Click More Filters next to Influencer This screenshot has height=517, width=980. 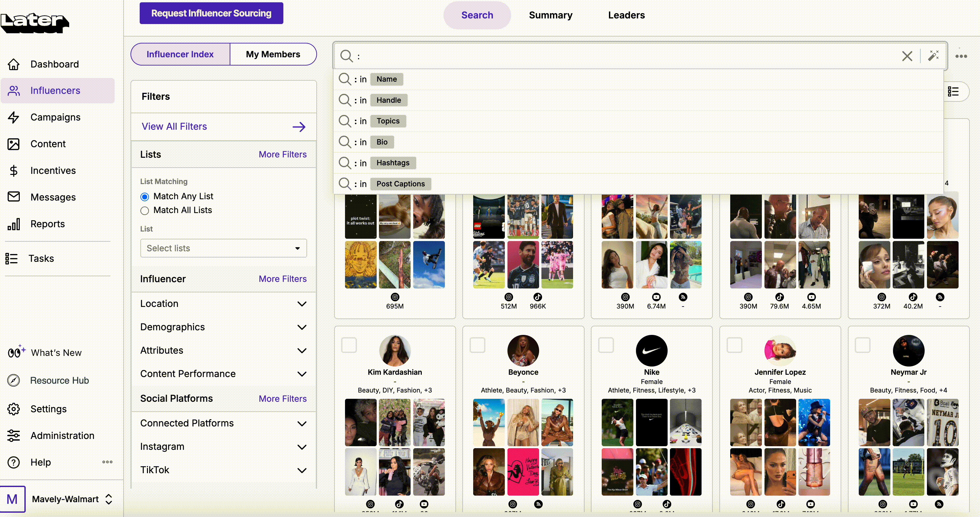coord(283,279)
